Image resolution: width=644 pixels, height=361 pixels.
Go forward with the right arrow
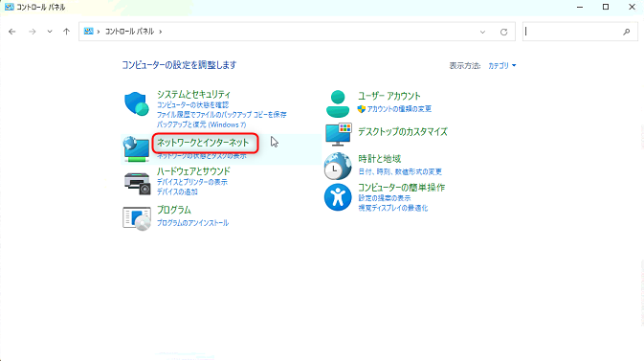point(32,32)
